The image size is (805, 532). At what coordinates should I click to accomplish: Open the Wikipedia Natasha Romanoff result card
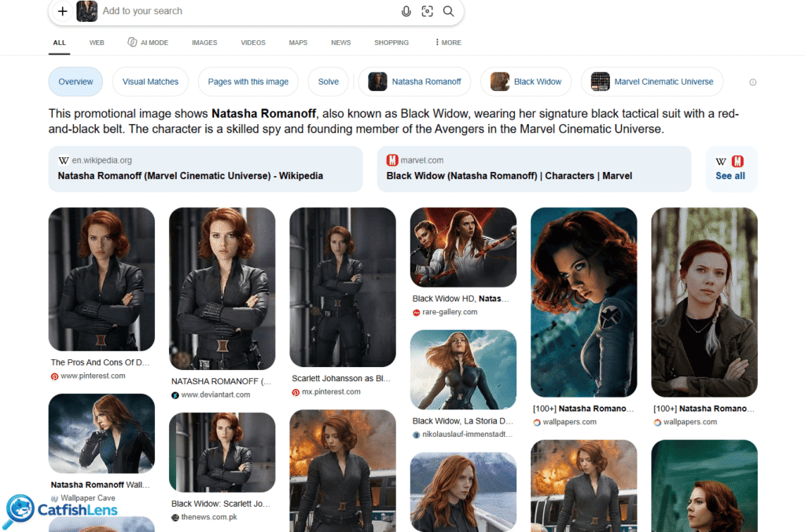click(205, 169)
